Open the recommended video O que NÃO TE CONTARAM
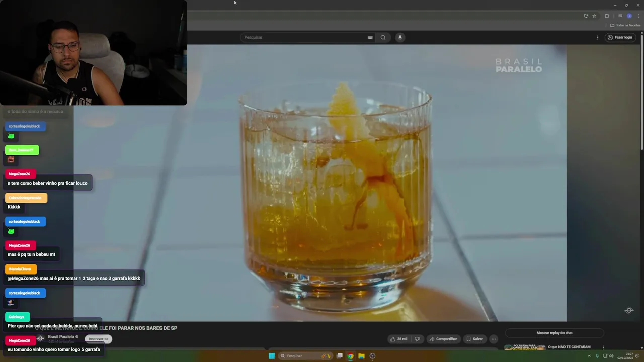 (569, 347)
